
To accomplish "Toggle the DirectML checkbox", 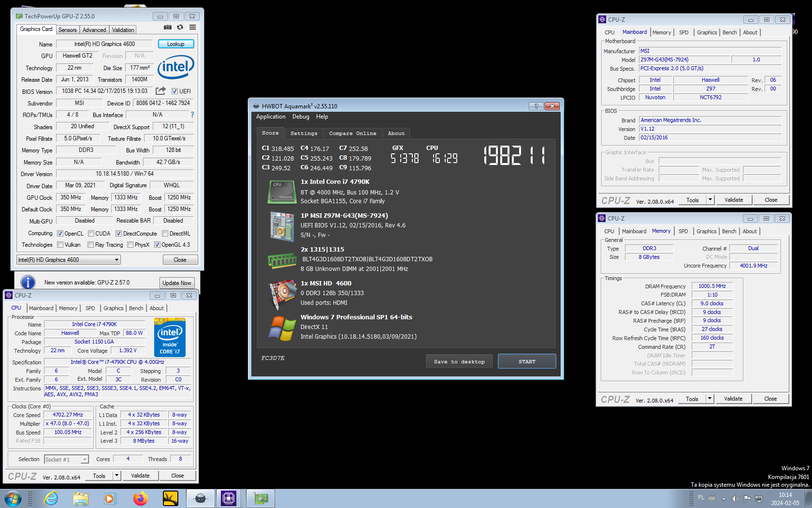I will click(165, 234).
